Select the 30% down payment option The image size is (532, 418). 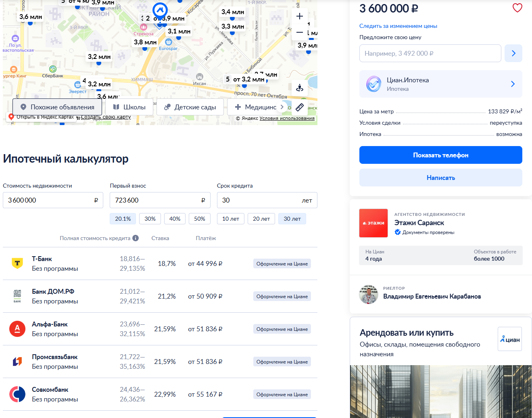(x=150, y=219)
